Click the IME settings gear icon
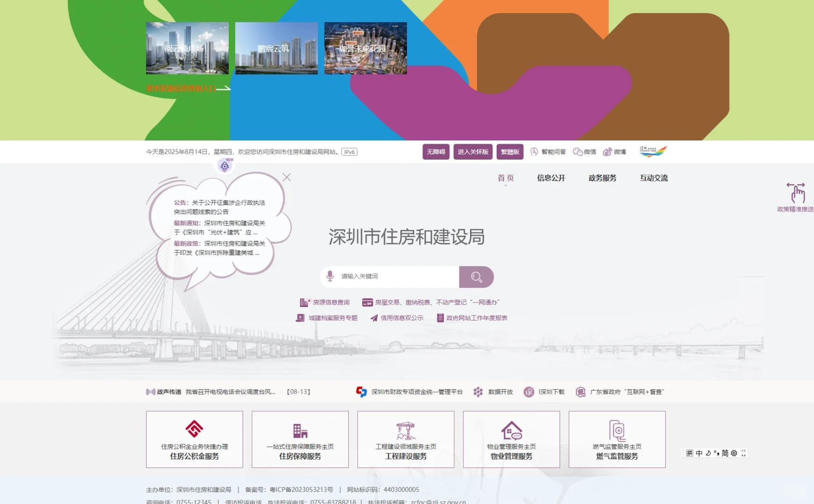Viewport: 814px width, 504px height. pyautogui.click(x=734, y=453)
